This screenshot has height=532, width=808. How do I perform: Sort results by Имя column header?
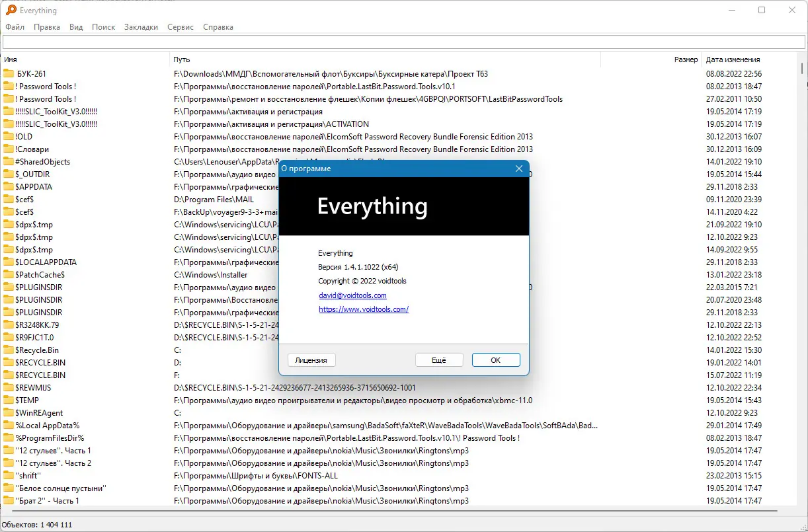[x=85, y=59]
